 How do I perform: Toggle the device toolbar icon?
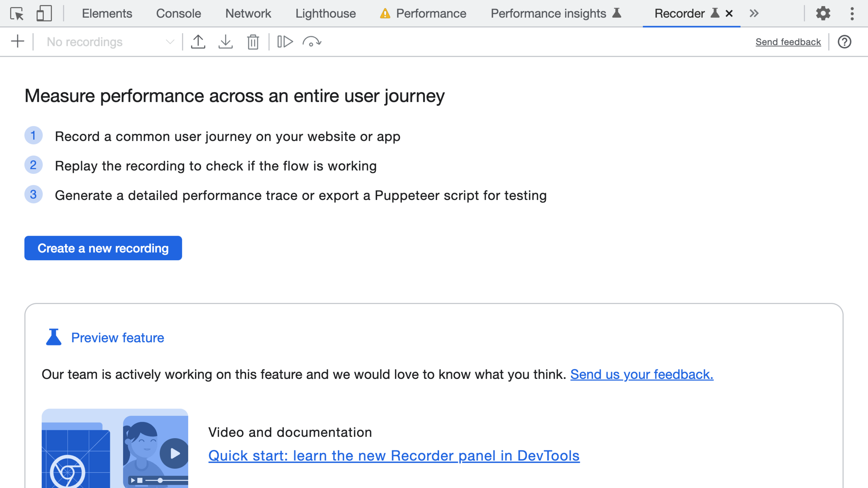(44, 14)
